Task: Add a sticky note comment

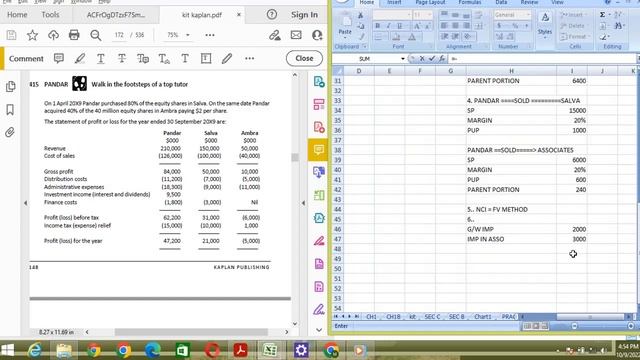Action: (x=59, y=58)
